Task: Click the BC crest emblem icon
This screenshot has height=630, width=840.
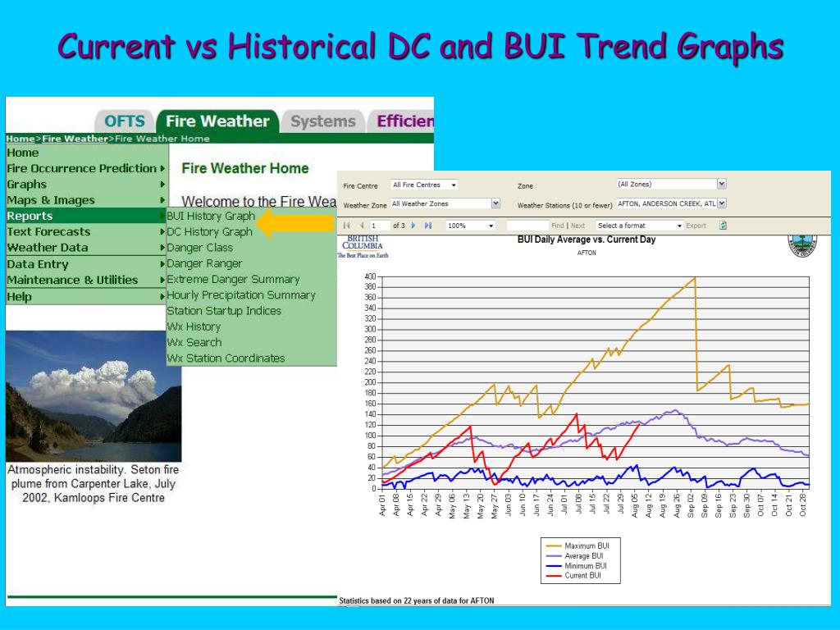Action: click(x=802, y=246)
